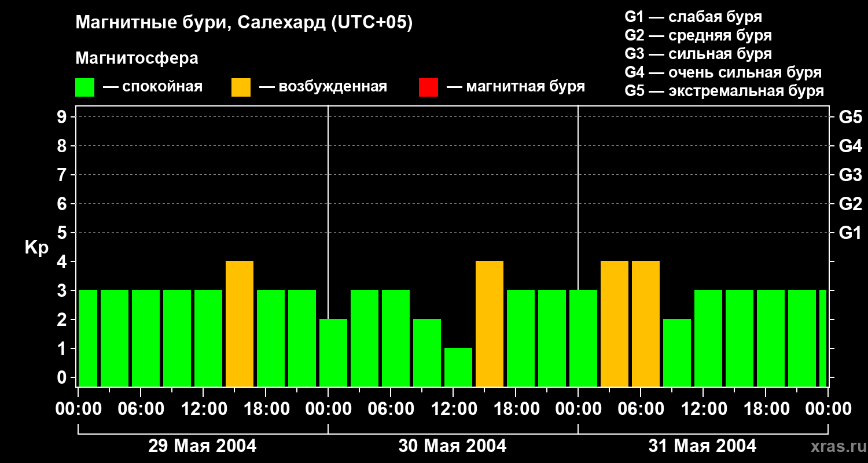Click 'G2 — средняя буря' legend line
The width and height of the screenshot is (868, 463).
pyautogui.click(x=698, y=35)
